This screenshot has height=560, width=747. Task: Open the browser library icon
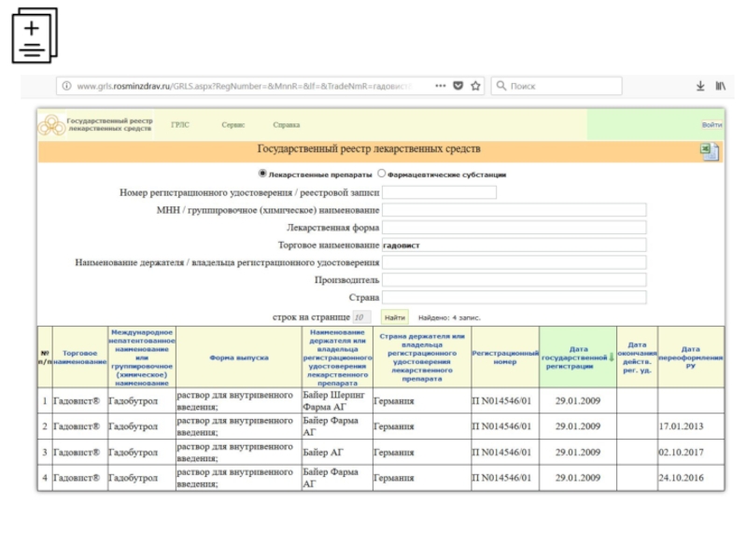tap(721, 86)
